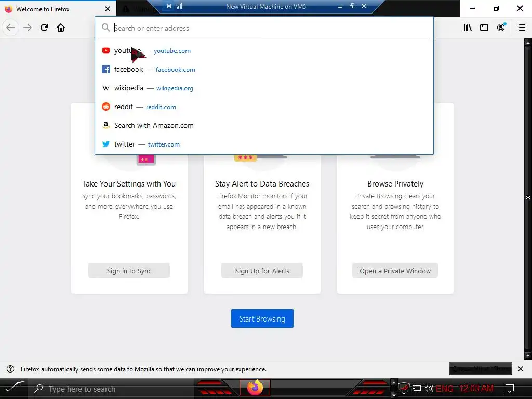Reload the current page

pyautogui.click(x=44, y=28)
